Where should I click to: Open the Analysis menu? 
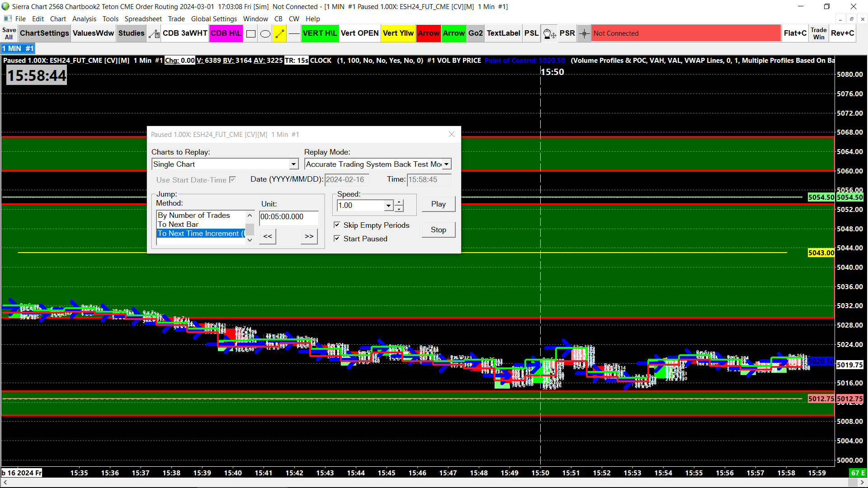point(84,19)
